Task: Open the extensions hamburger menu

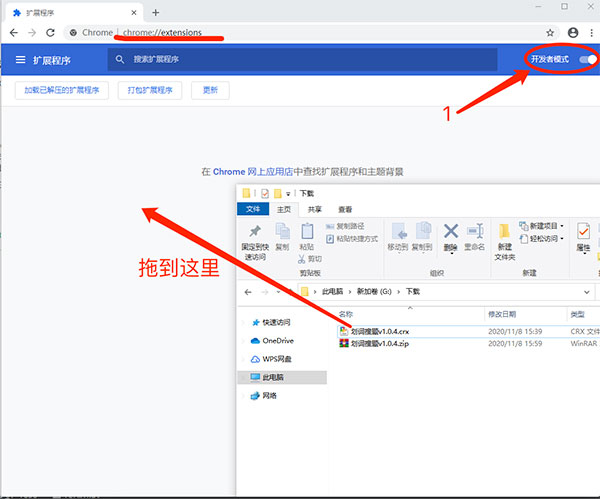Action: click(20, 60)
